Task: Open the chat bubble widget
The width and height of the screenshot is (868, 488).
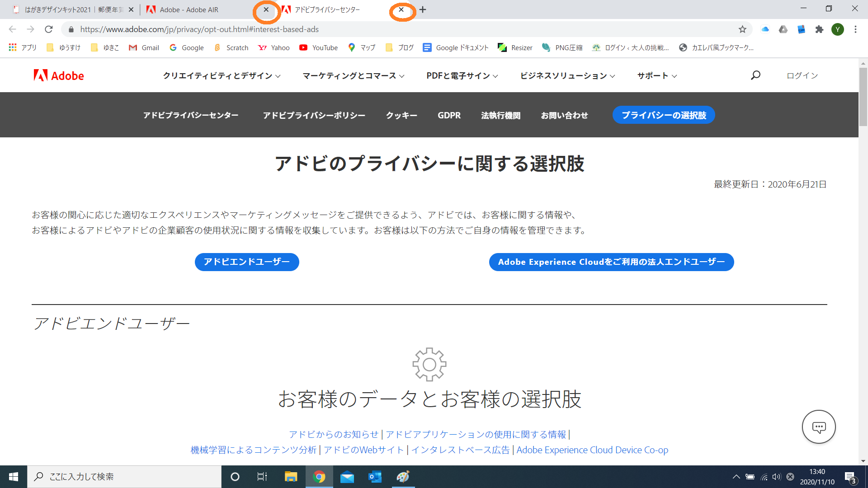Action: 819,427
